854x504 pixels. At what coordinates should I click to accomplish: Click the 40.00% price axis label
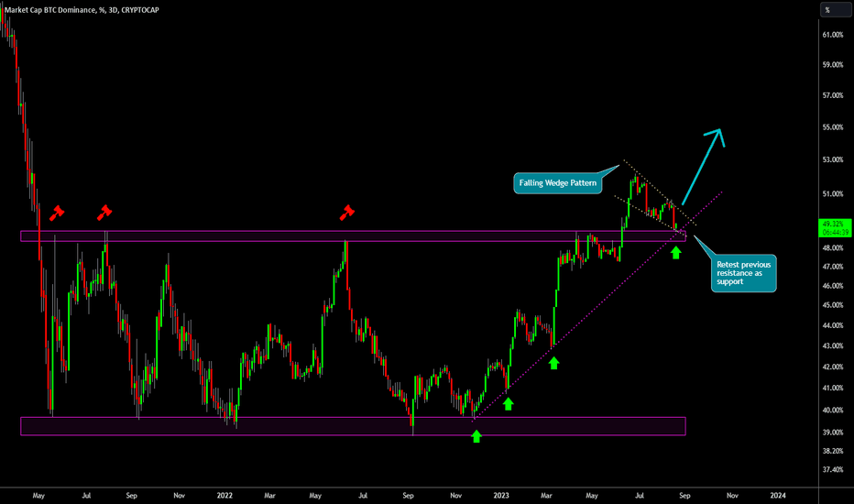point(833,411)
